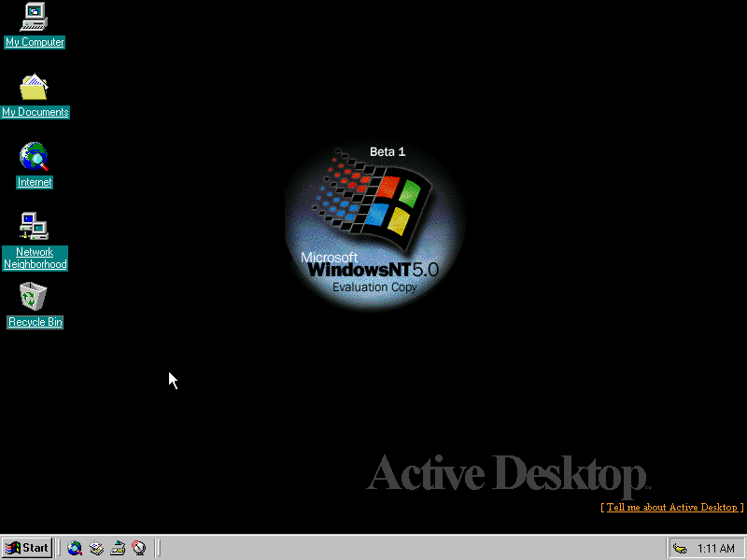Open View Channels from Quick Launch

coord(140,548)
